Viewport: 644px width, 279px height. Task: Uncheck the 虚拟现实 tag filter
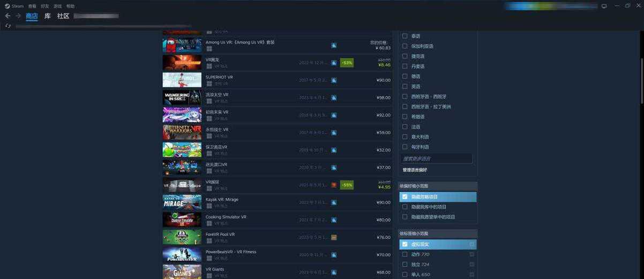405,244
